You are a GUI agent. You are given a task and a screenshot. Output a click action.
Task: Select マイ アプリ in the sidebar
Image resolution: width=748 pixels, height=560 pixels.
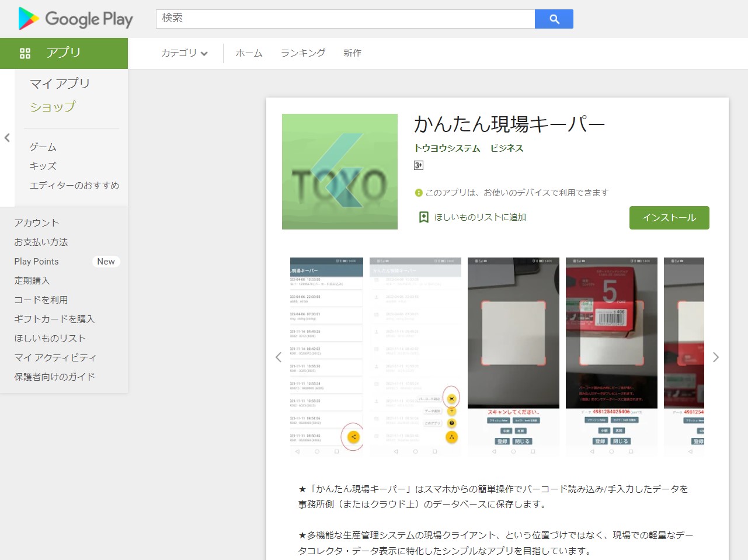point(60,84)
